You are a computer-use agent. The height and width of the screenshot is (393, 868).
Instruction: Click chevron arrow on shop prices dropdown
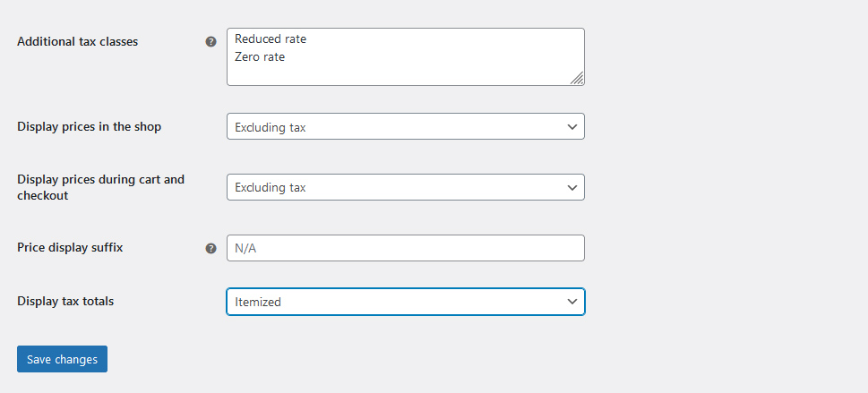coord(572,127)
